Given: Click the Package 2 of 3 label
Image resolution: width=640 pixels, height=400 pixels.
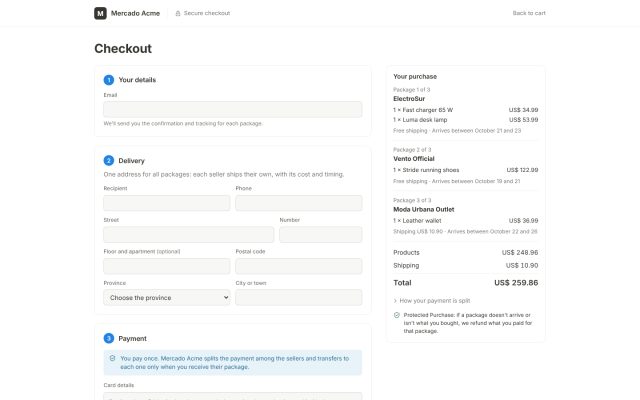Looking at the screenshot, I should [412, 150].
